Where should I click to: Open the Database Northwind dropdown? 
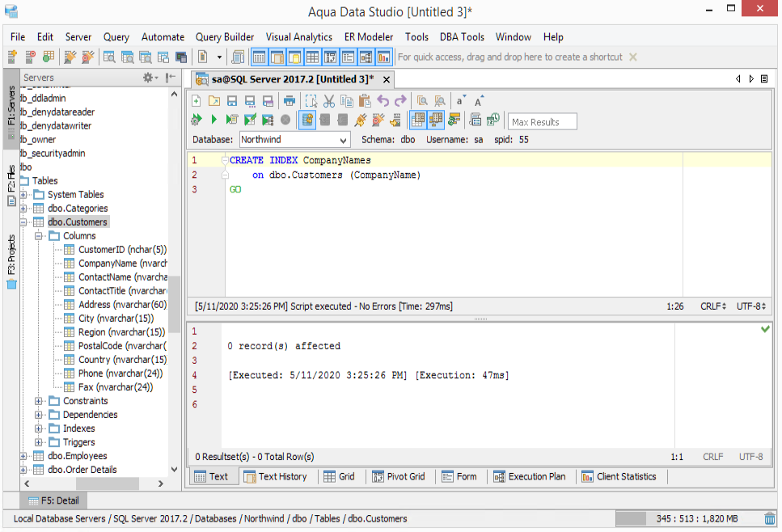point(294,140)
